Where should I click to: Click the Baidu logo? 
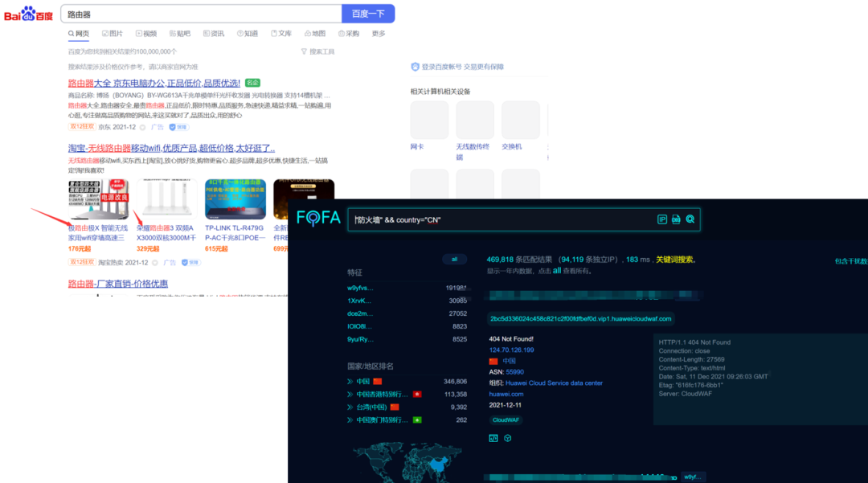[28, 14]
